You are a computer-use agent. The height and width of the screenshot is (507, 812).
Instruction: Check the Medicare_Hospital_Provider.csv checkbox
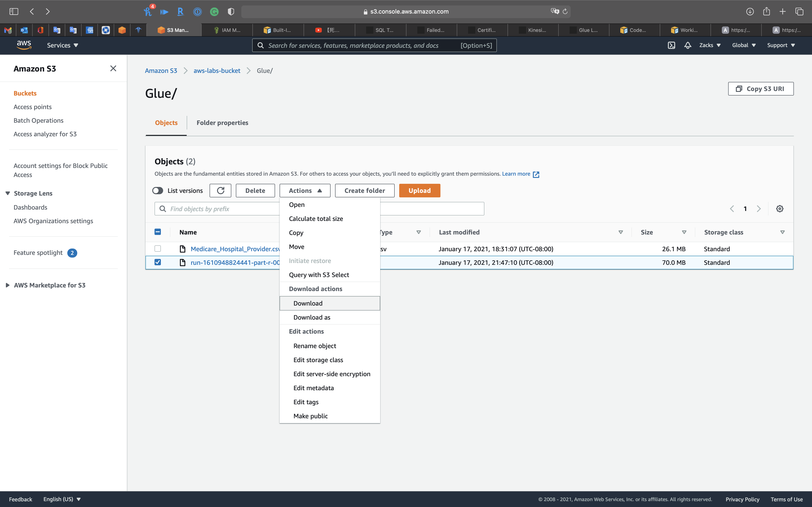(x=158, y=249)
